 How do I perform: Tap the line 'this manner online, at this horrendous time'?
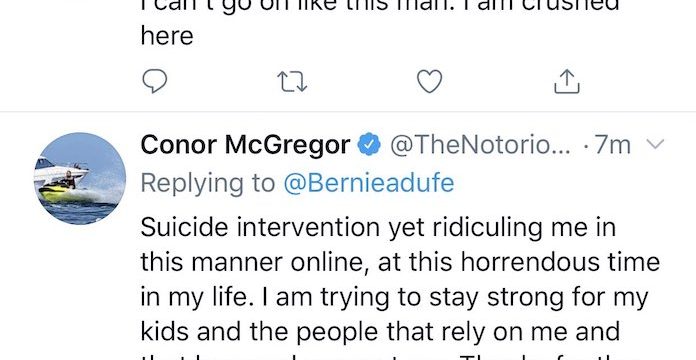(400, 262)
